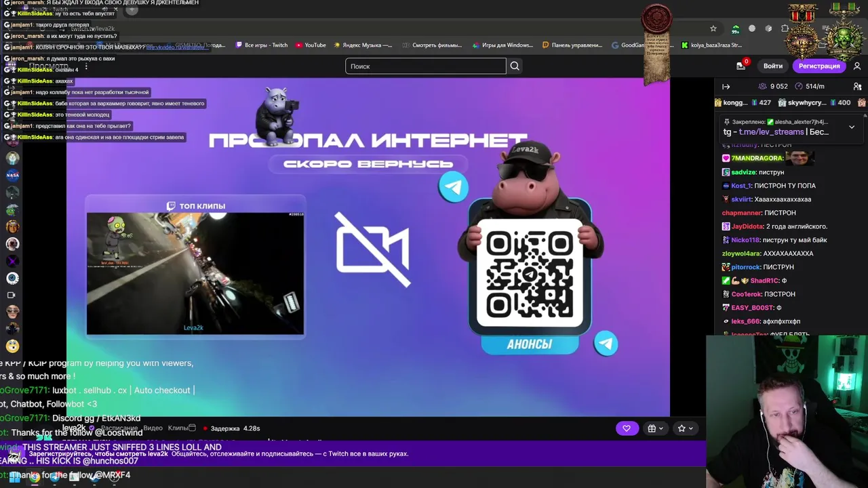Screen dimensions: 868x488
Task: Open the puzzle-piece Chrome extensions menu
Action: point(785,28)
